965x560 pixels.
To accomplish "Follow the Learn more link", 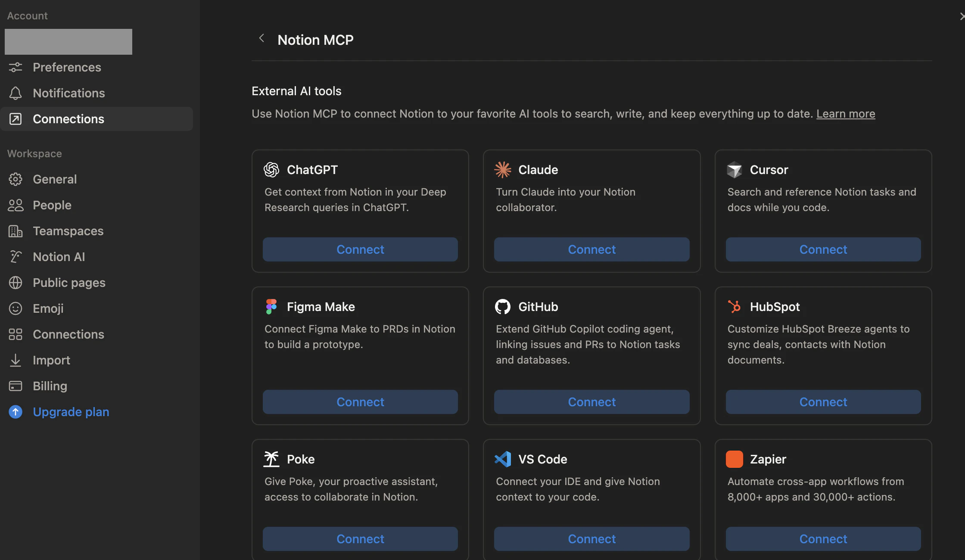I will coord(846,114).
